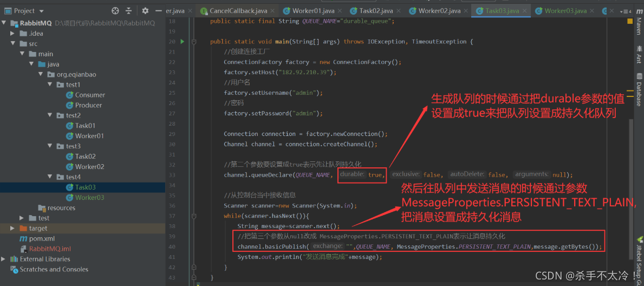Screen dimensions: 644x286
Task: Select Scratches and Consoles
Action: tap(54, 270)
